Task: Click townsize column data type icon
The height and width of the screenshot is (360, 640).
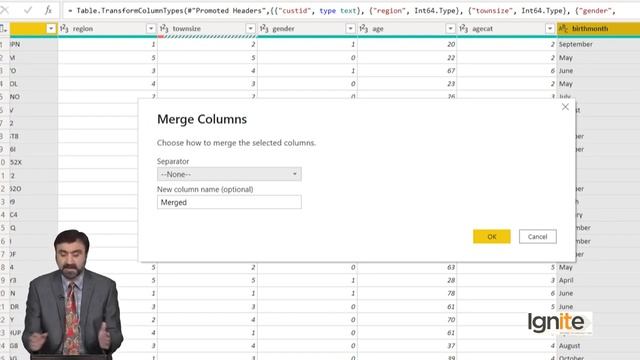Action: (x=164, y=29)
